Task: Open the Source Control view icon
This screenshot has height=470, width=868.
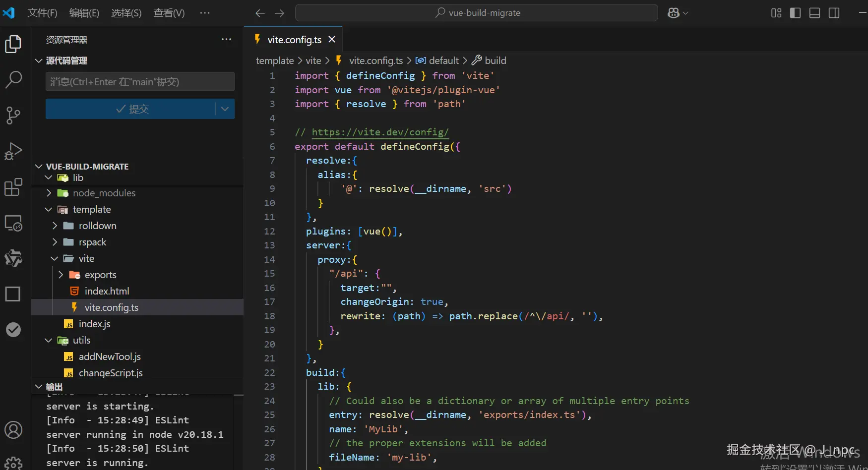Action: 13,115
